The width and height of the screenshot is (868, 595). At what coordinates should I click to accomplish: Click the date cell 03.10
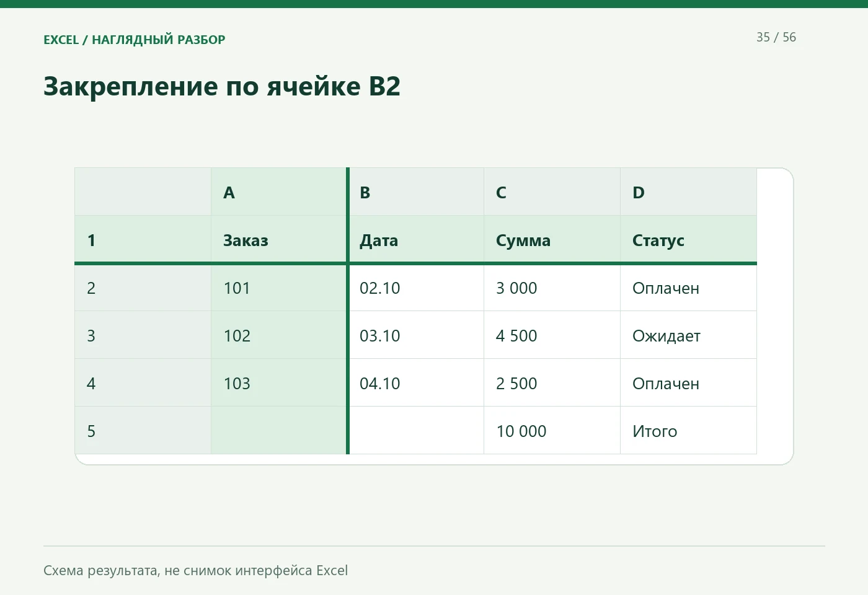pos(417,335)
